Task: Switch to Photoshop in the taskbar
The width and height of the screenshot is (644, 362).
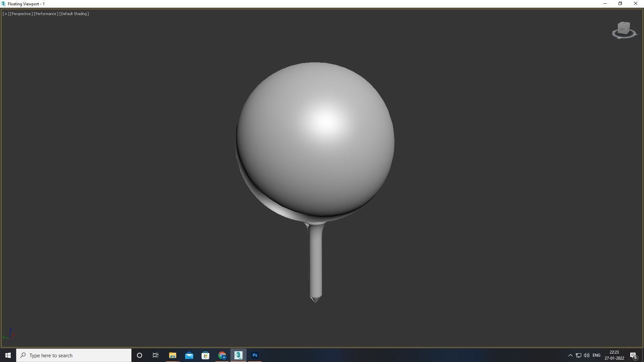Action: pos(255,355)
